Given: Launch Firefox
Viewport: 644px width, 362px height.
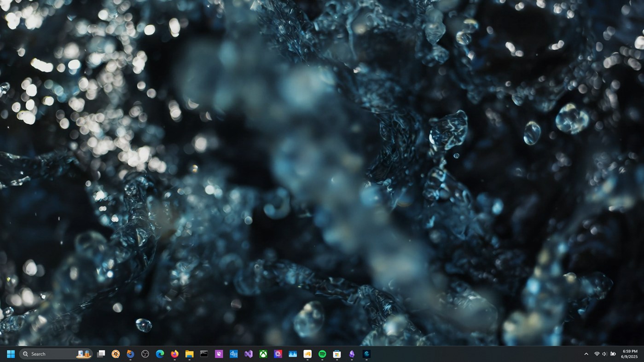Looking at the screenshot, I should point(174,354).
